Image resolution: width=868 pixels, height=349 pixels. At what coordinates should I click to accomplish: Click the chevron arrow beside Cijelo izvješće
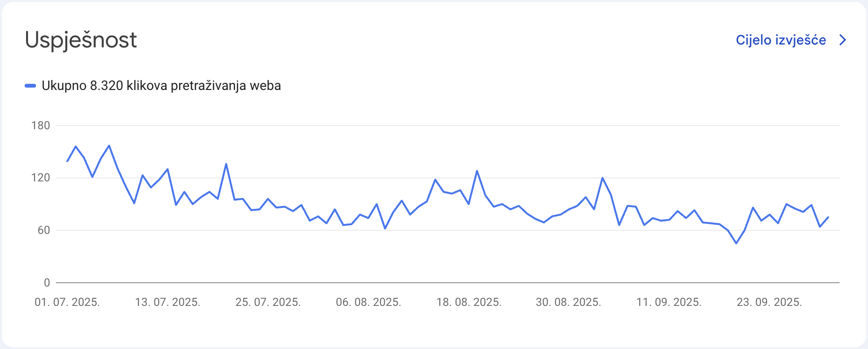coord(842,40)
